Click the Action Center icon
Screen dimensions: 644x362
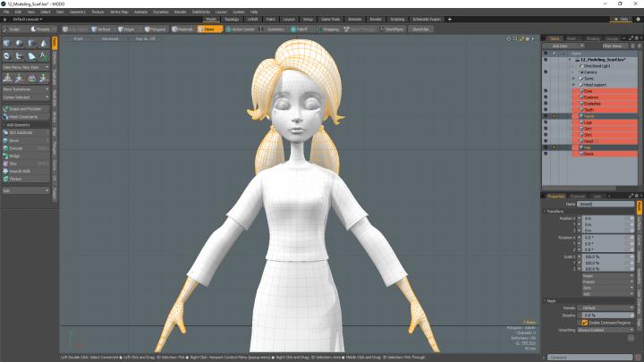240,29
